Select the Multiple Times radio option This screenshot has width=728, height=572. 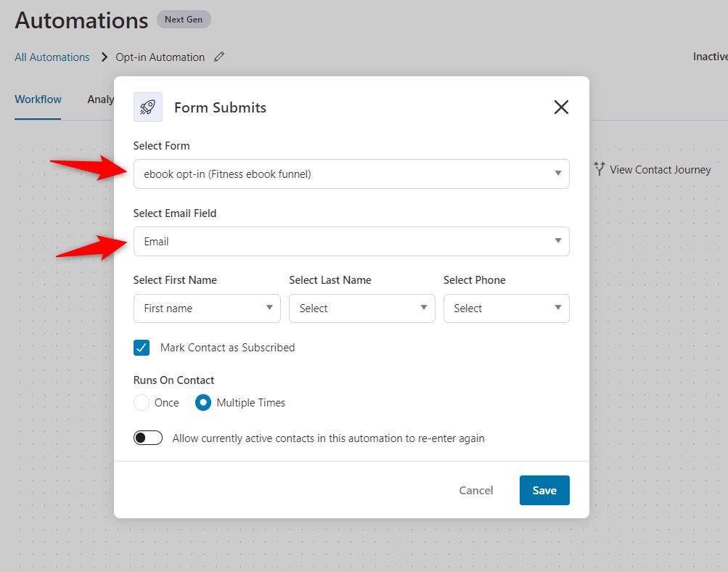point(203,403)
